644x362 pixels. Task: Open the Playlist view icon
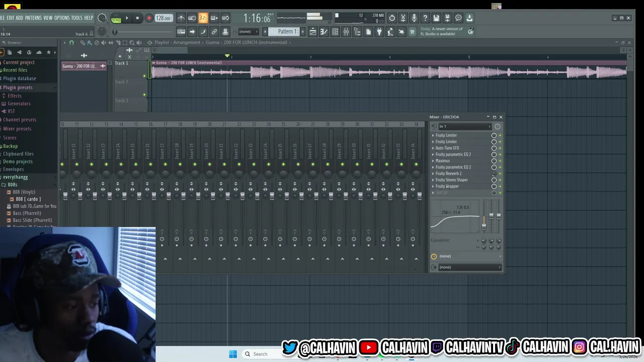[312, 32]
